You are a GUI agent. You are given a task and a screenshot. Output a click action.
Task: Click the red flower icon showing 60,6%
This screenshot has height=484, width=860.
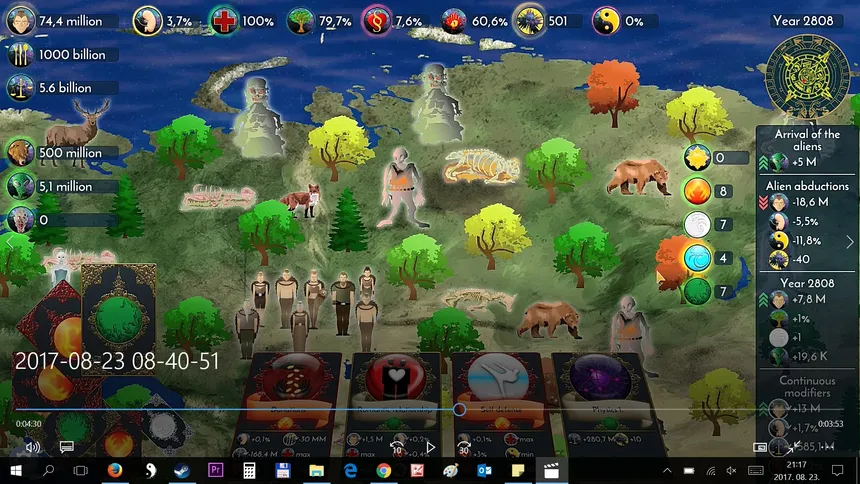coord(453,21)
